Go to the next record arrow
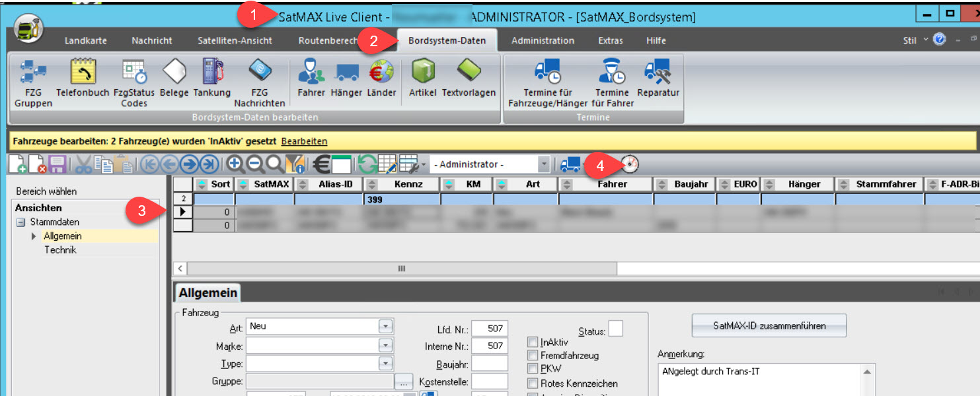This screenshot has width=980, height=396. tap(189, 164)
